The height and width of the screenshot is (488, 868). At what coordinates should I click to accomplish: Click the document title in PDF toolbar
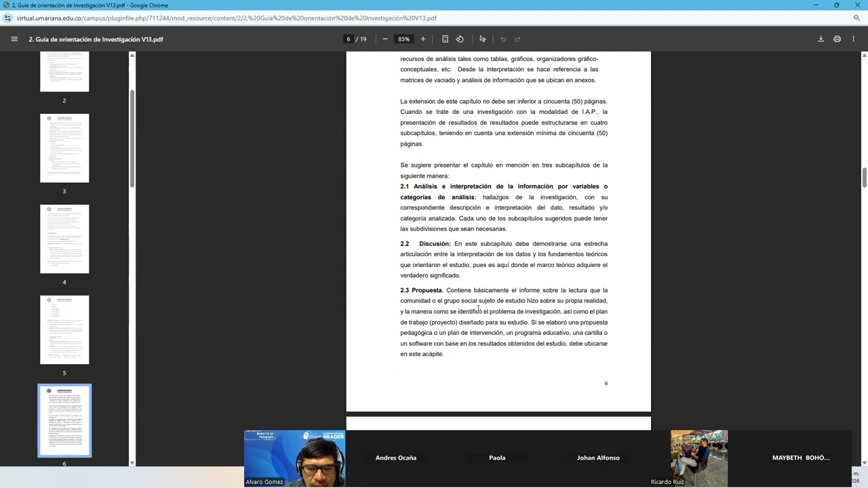[x=96, y=39]
